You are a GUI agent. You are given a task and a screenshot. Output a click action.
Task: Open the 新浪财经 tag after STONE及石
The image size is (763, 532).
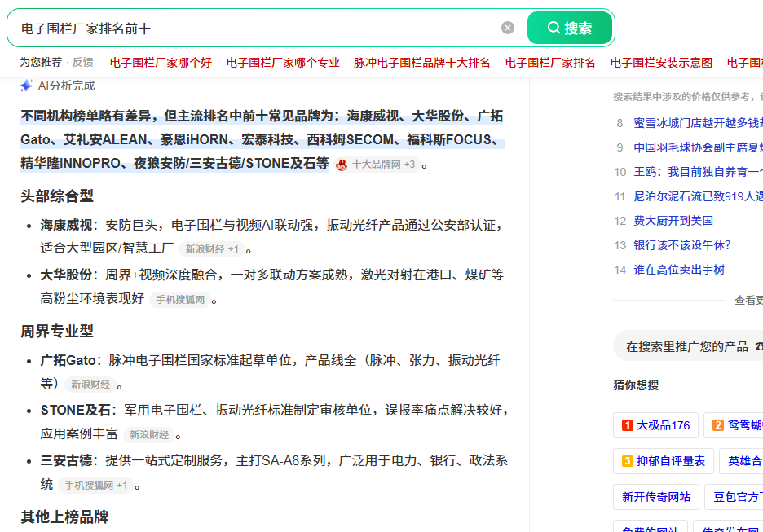(x=149, y=435)
